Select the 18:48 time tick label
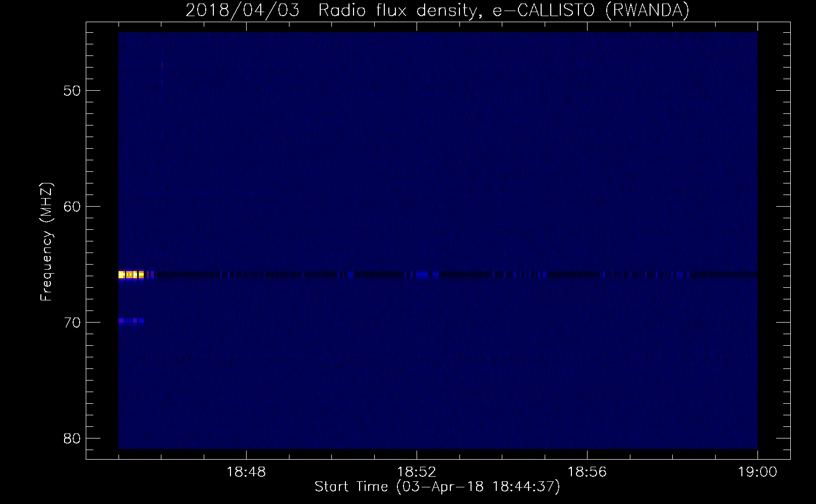Screen dimensions: 816x504 (246, 472)
